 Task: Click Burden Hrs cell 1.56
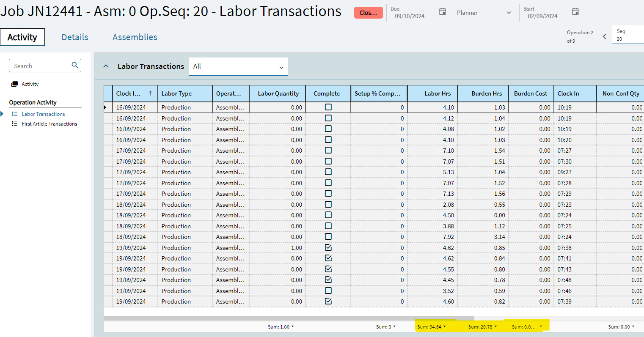coord(483,194)
